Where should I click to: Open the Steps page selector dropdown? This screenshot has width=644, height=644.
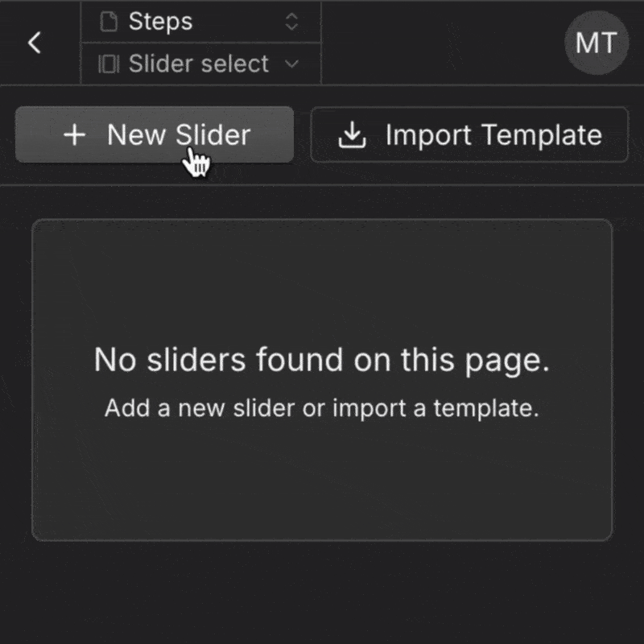point(200,22)
